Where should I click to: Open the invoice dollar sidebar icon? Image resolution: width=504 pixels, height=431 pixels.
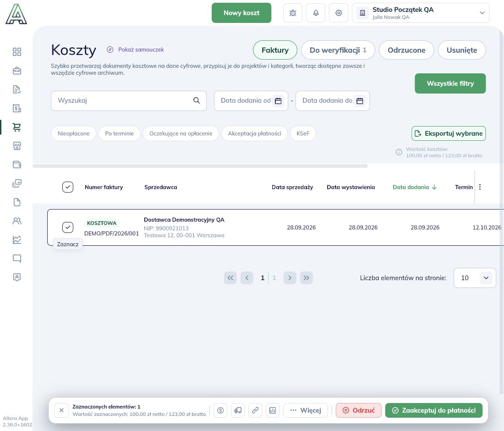pos(16,108)
